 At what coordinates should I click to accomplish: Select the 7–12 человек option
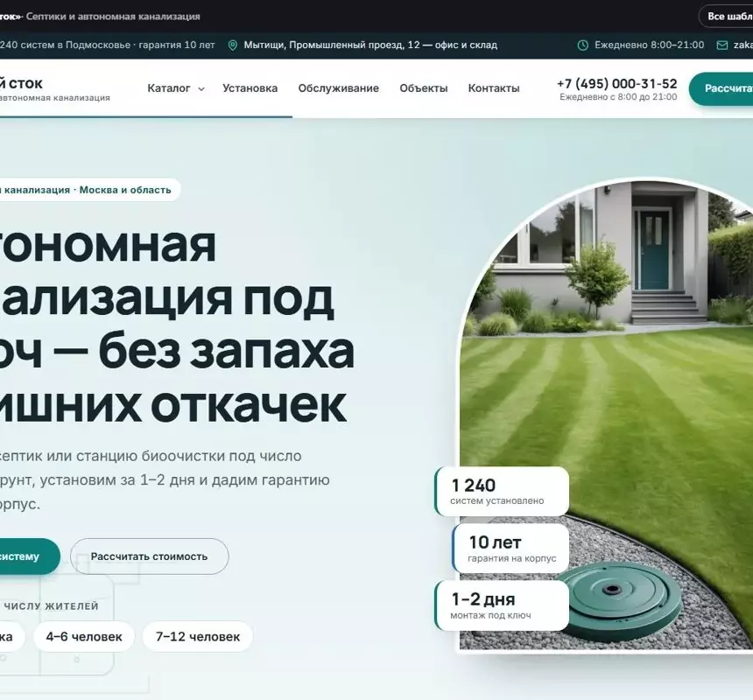click(x=198, y=637)
